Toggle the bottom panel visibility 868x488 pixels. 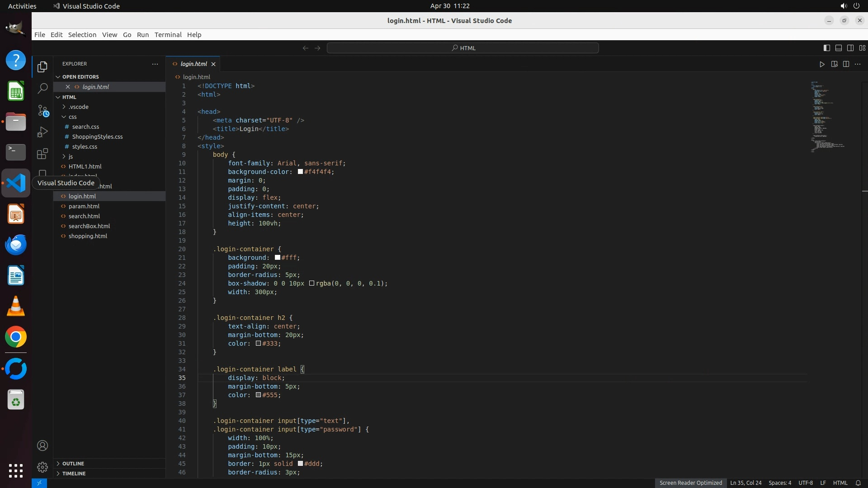838,48
